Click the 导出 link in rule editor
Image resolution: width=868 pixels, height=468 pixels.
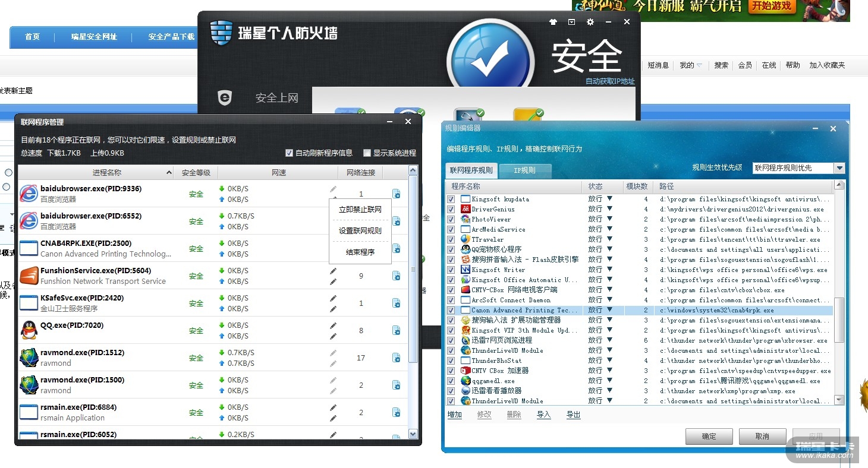click(x=574, y=415)
